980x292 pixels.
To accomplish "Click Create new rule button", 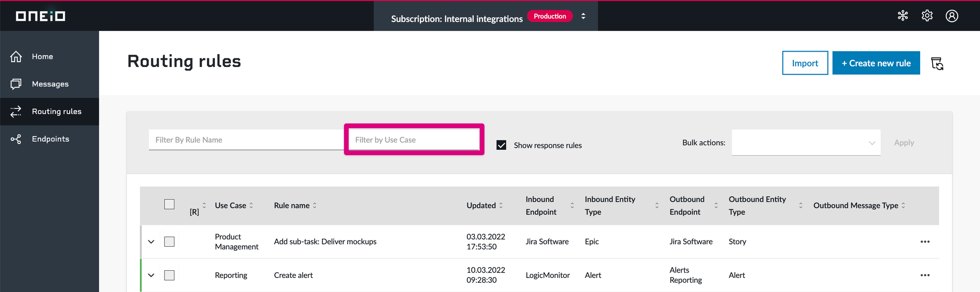I will coord(876,63).
